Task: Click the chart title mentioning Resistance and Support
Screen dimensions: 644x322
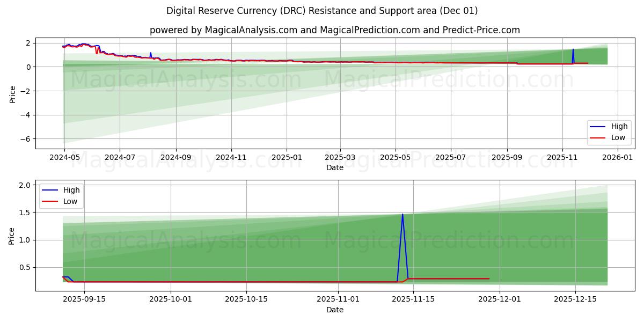Action: [x=322, y=10]
